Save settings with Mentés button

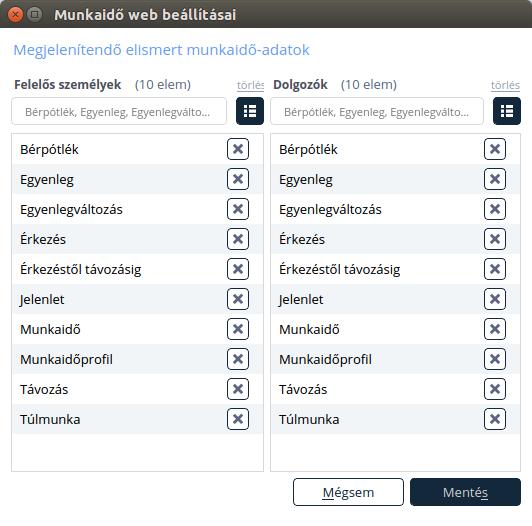[465, 492]
